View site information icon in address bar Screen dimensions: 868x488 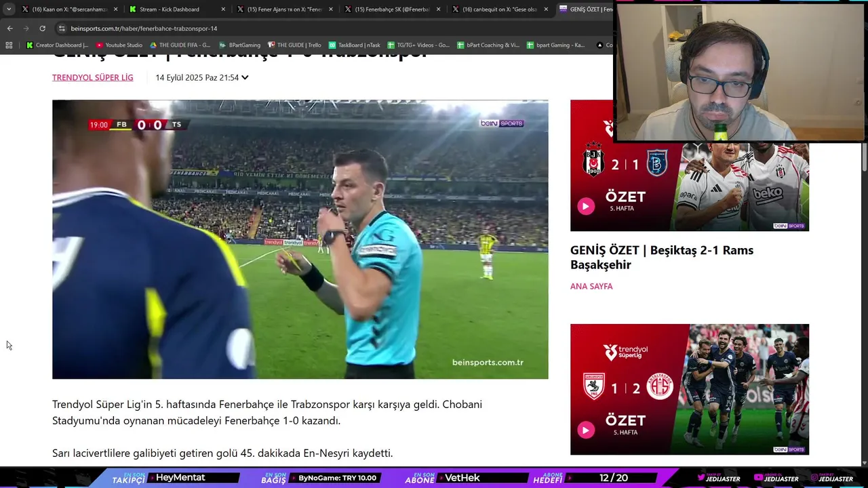coord(62,28)
